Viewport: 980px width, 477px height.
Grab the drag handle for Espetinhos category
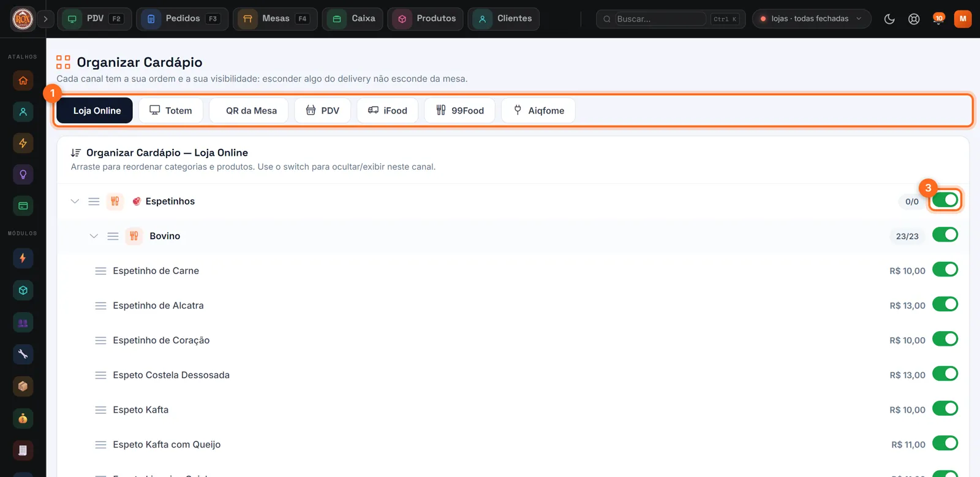click(94, 201)
